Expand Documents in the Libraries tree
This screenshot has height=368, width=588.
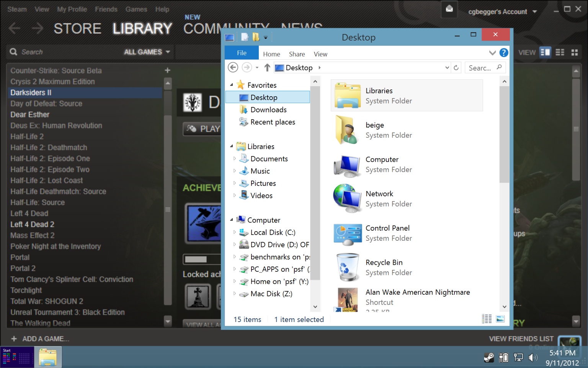[x=235, y=158]
